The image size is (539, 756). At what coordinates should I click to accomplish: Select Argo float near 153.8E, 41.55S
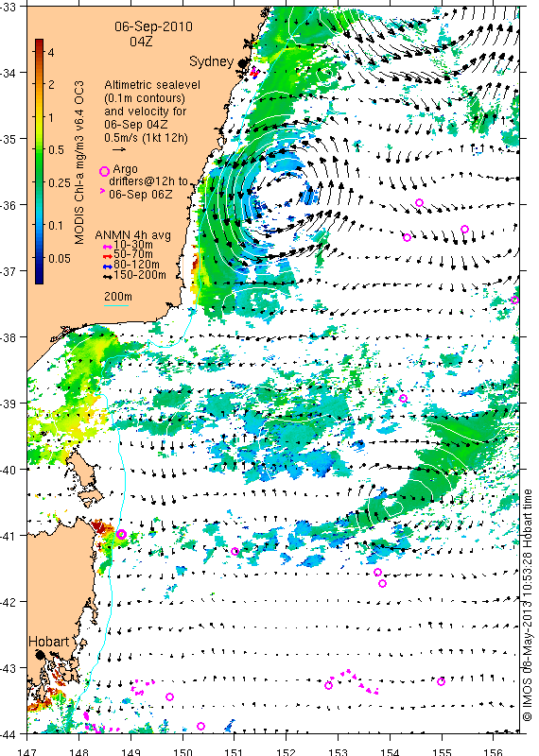click(x=378, y=573)
